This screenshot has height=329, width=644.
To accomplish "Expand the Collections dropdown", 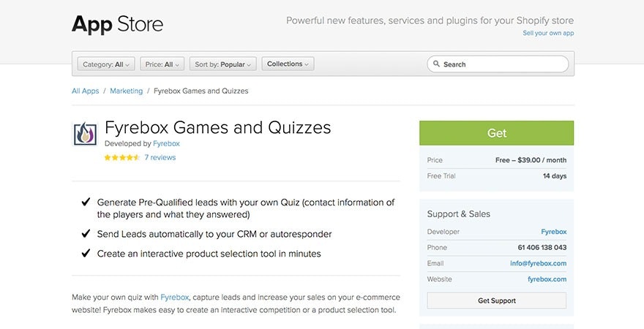I will 288,64.
